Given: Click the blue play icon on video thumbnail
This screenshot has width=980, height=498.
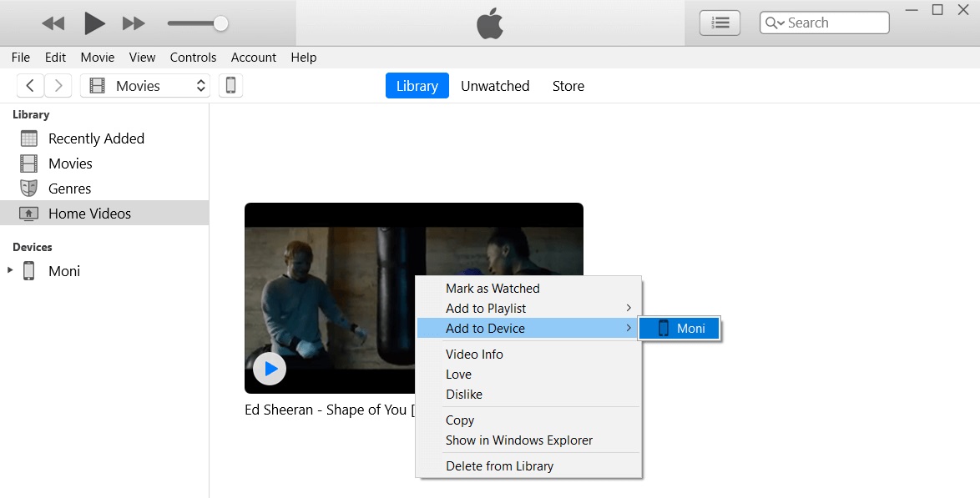Looking at the screenshot, I should (269, 368).
